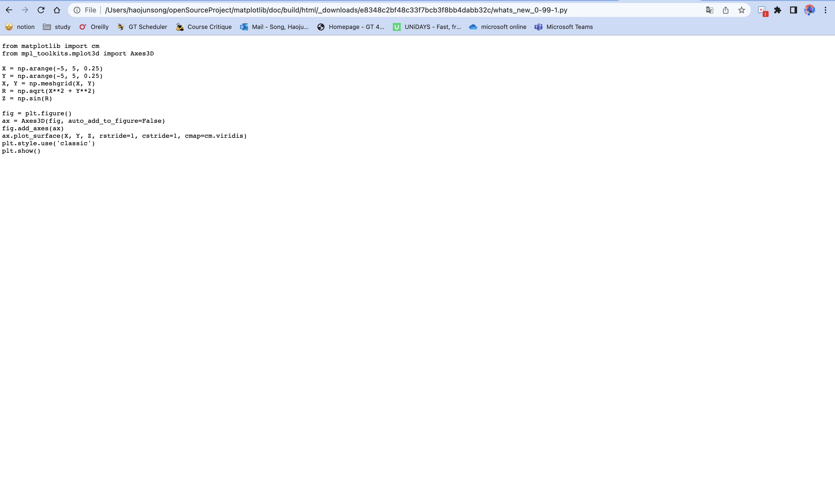Share this page via share icon
835x504 pixels.
725,10
